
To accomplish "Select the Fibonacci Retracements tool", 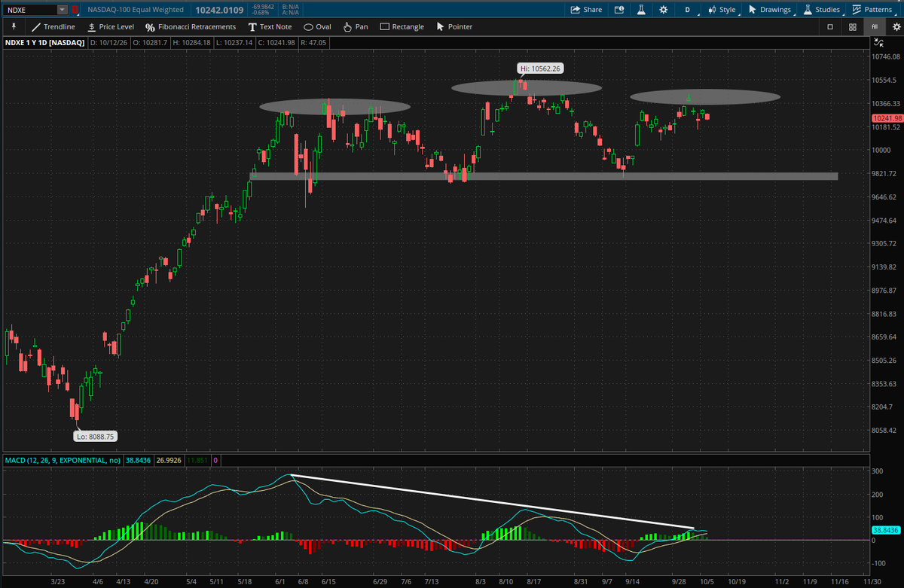I will (x=191, y=26).
